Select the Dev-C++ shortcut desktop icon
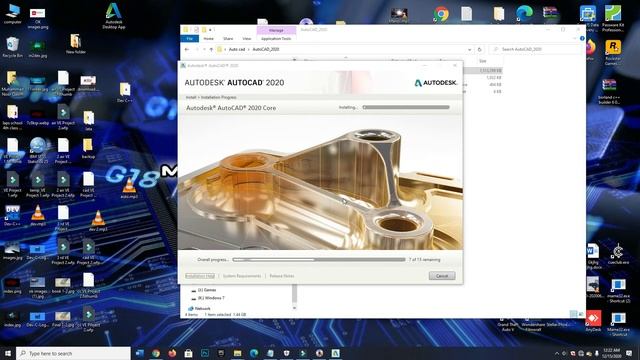This screenshot has width=640, height=360. (x=12, y=216)
